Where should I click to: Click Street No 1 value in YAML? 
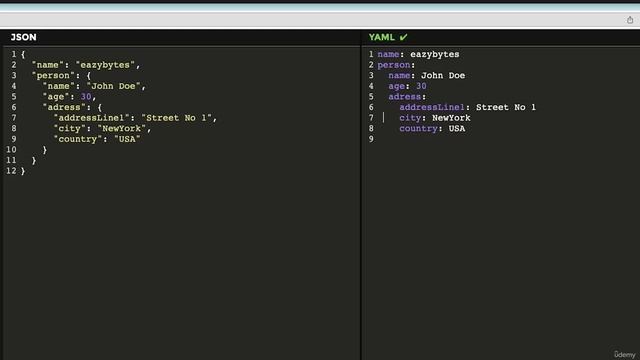(506, 107)
